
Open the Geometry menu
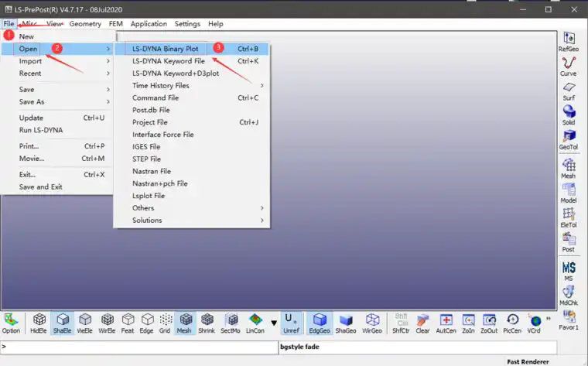tap(85, 24)
